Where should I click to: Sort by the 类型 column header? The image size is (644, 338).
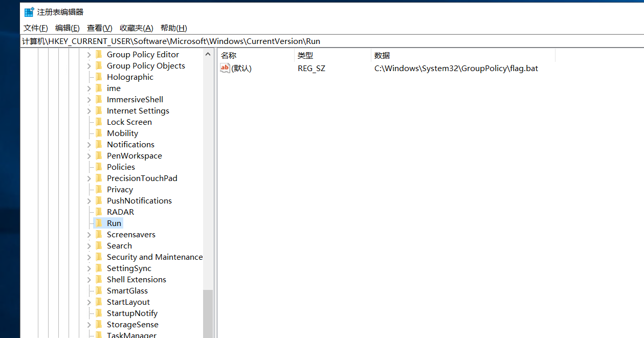click(x=332, y=56)
